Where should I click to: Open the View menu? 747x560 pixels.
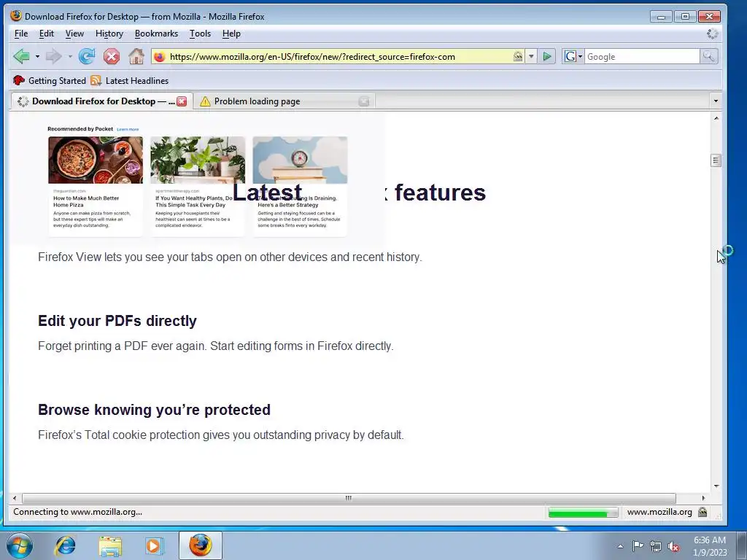pyautogui.click(x=74, y=34)
